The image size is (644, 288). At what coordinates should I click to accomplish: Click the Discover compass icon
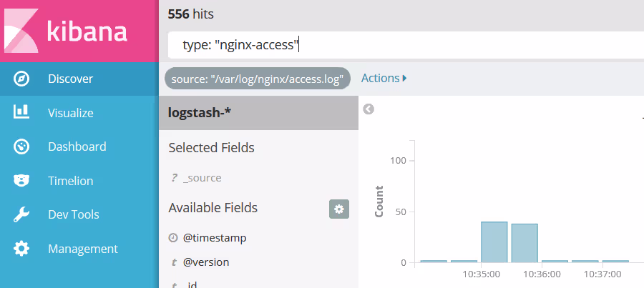click(21, 79)
